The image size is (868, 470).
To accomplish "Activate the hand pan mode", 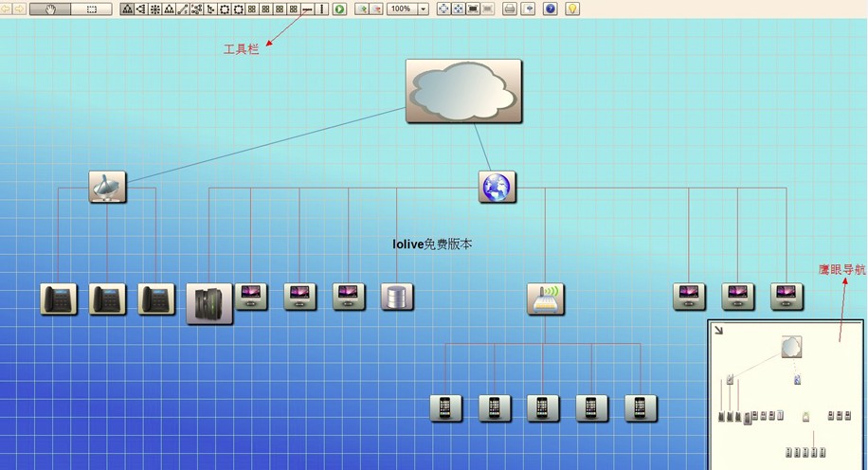I will pos(50,9).
